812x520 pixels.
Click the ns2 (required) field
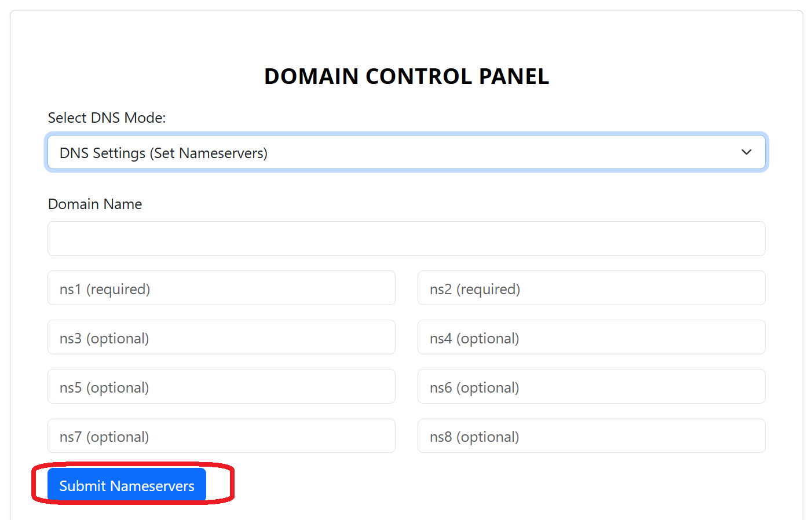pos(591,288)
